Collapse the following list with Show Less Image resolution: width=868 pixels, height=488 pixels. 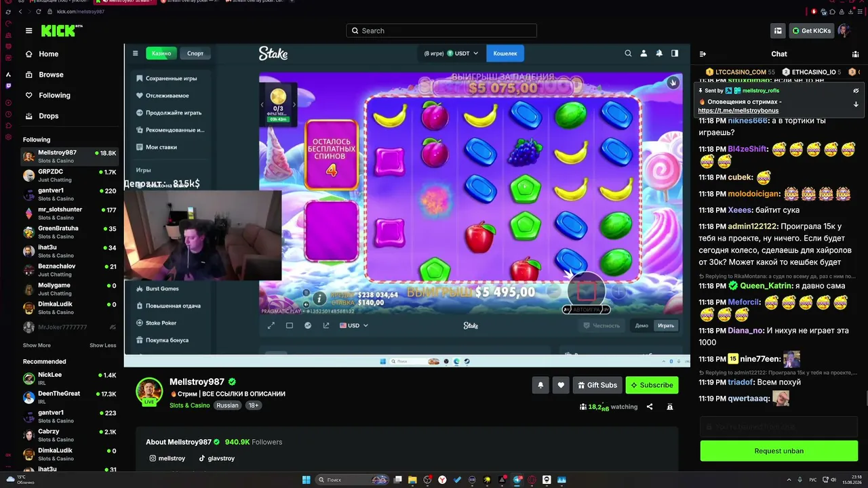[x=103, y=345]
